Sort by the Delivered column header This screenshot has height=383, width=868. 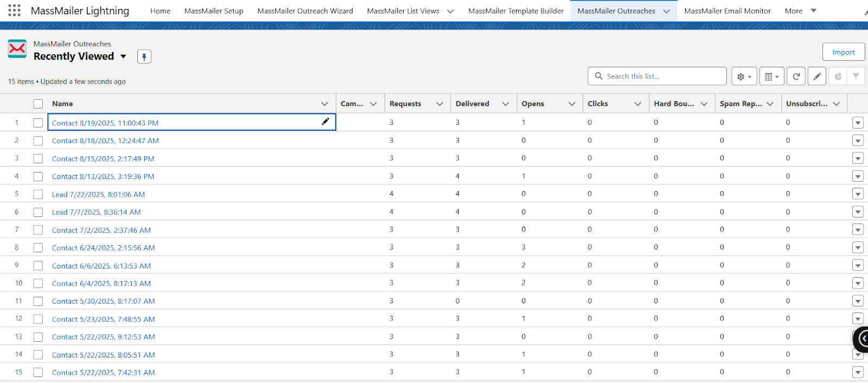(x=472, y=104)
